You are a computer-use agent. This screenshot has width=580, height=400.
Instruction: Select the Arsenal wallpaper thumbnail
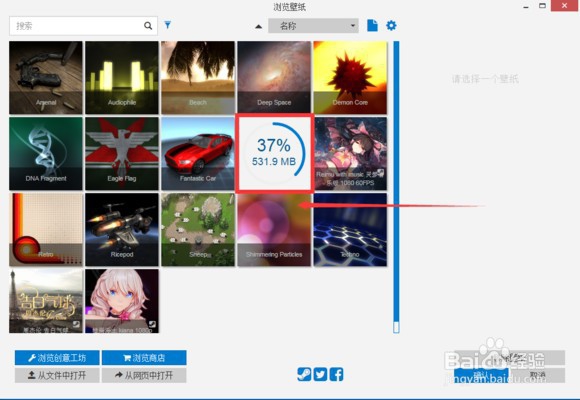point(46,78)
